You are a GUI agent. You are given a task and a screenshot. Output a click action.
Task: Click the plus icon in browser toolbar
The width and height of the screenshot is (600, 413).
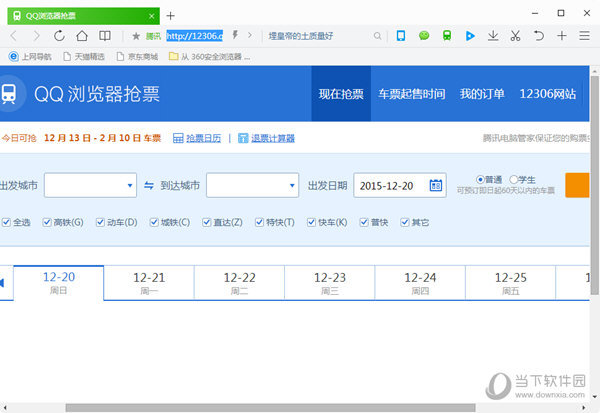[561, 36]
